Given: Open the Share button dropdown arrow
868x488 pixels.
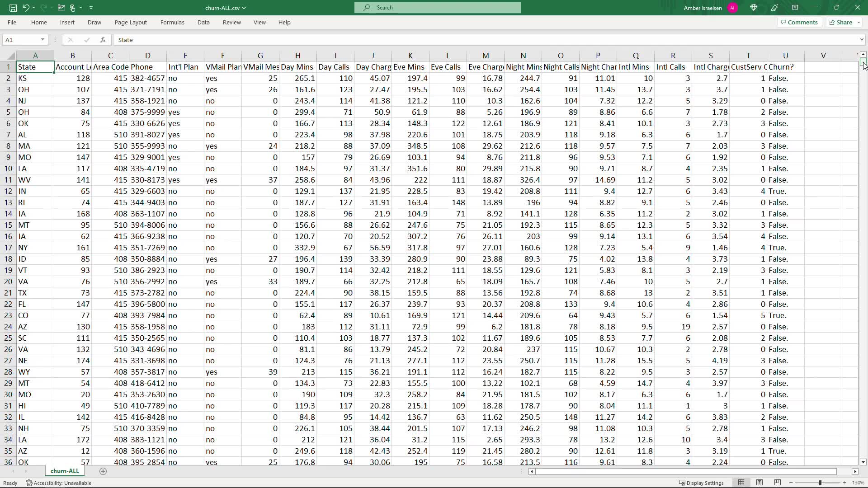Looking at the screenshot, I should tap(859, 22).
